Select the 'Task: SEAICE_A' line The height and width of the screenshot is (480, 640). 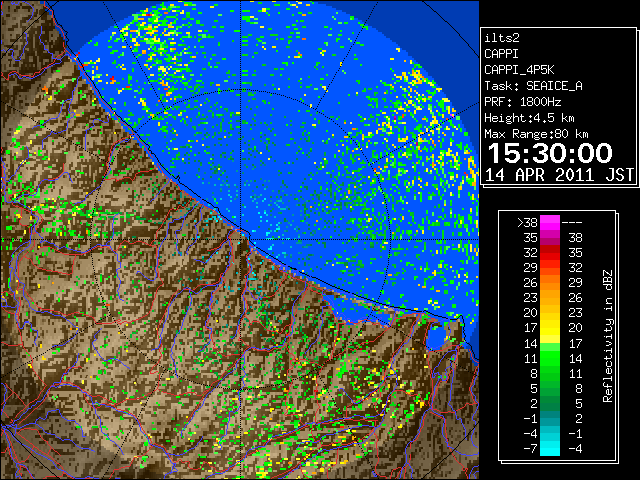(533, 86)
